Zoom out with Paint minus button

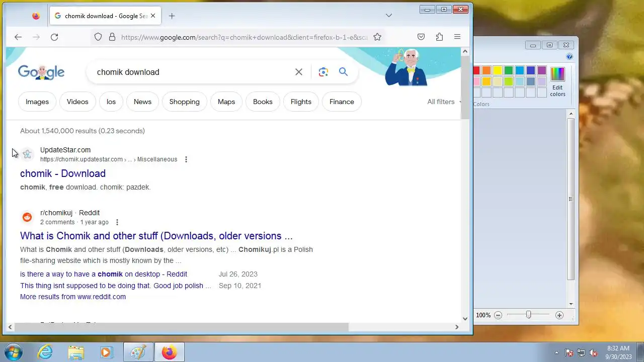(x=498, y=315)
